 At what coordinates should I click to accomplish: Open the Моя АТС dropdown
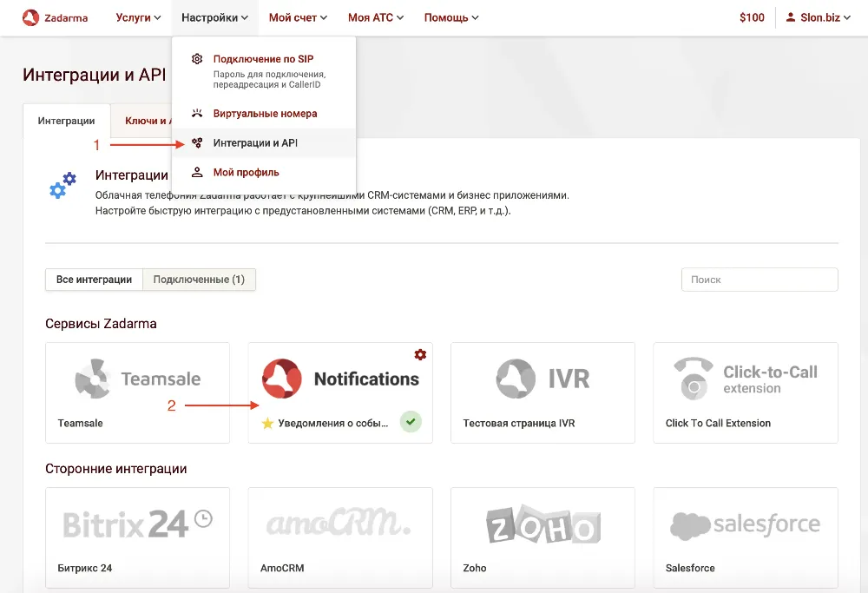click(x=376, y=17)
